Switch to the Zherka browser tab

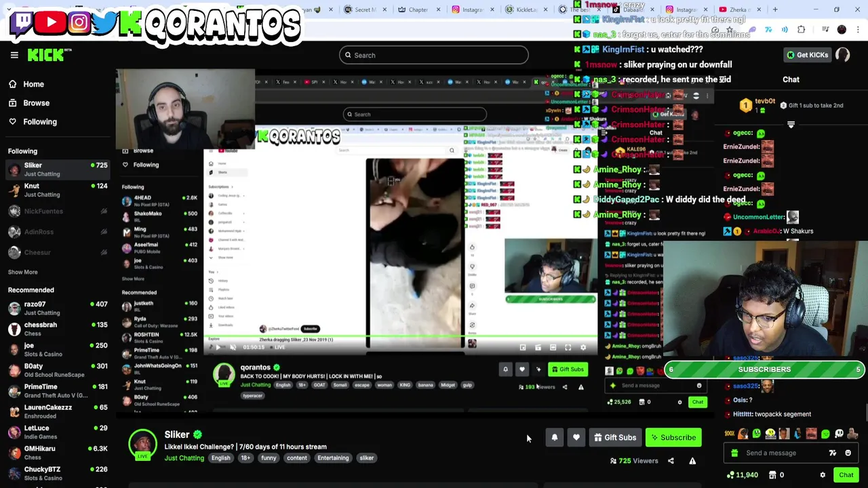(x=739, y=9)
